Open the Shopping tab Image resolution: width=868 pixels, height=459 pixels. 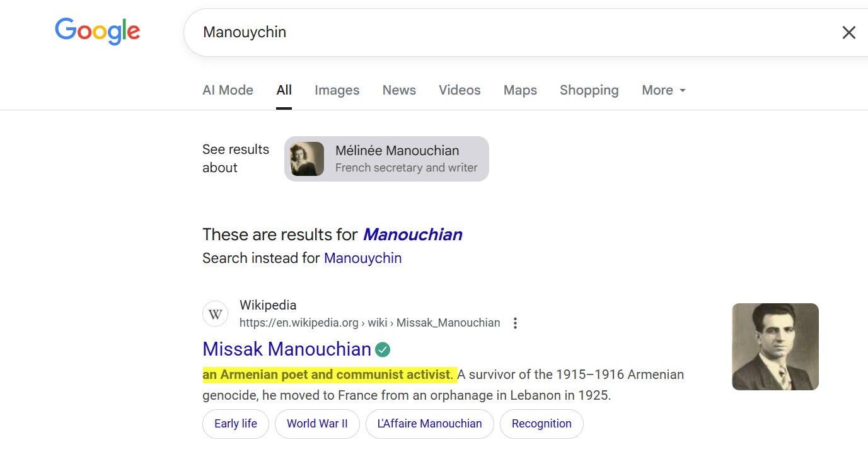click(589, 90)
